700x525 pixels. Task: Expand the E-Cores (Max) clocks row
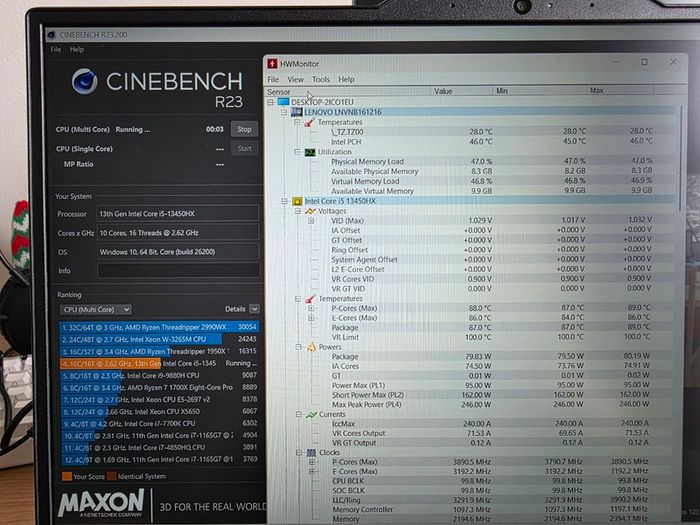[312, 471]
